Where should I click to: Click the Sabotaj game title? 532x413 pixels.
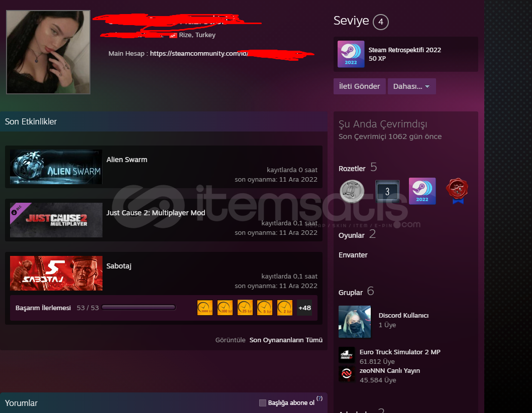pos(119,266)
